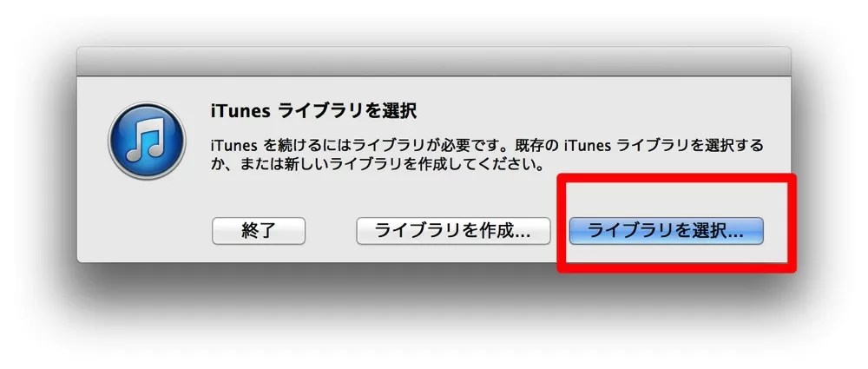
Task: Click the white 終了 button beside the iTunes icon
Action: tap(259, 231)
